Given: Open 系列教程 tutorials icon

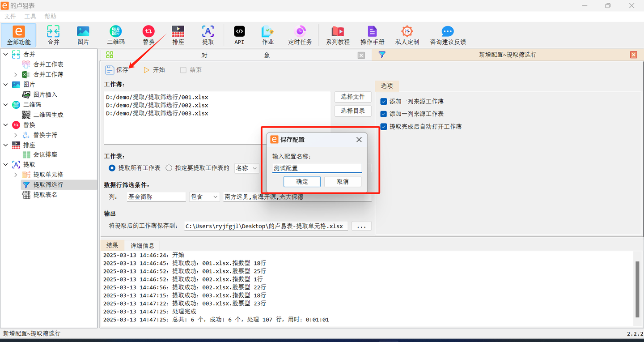Looking at the screenshot, I should pos(338,35).
